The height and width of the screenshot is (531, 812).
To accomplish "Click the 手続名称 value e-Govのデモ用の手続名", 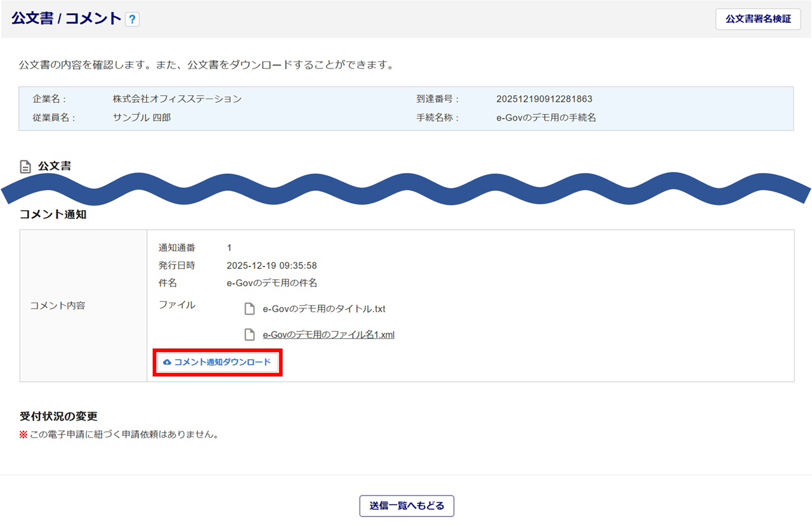I will click(546, 117).
